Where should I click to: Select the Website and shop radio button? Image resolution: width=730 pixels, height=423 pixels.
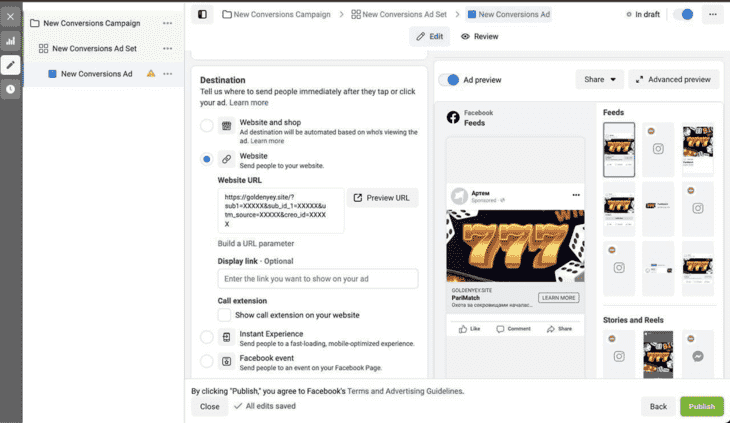pyautogui.click(x=207, y=126)
